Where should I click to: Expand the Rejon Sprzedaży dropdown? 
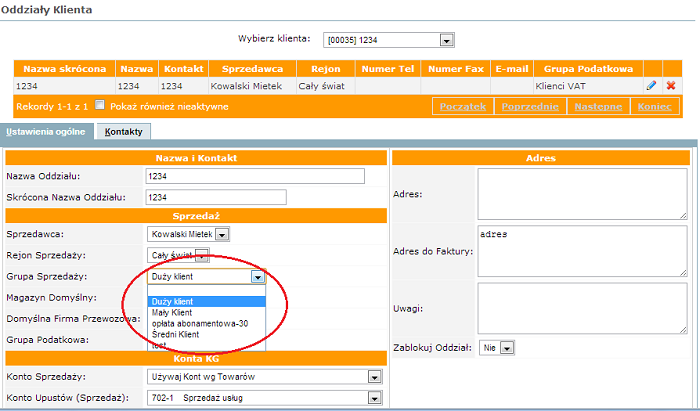[x=178, y=255]
